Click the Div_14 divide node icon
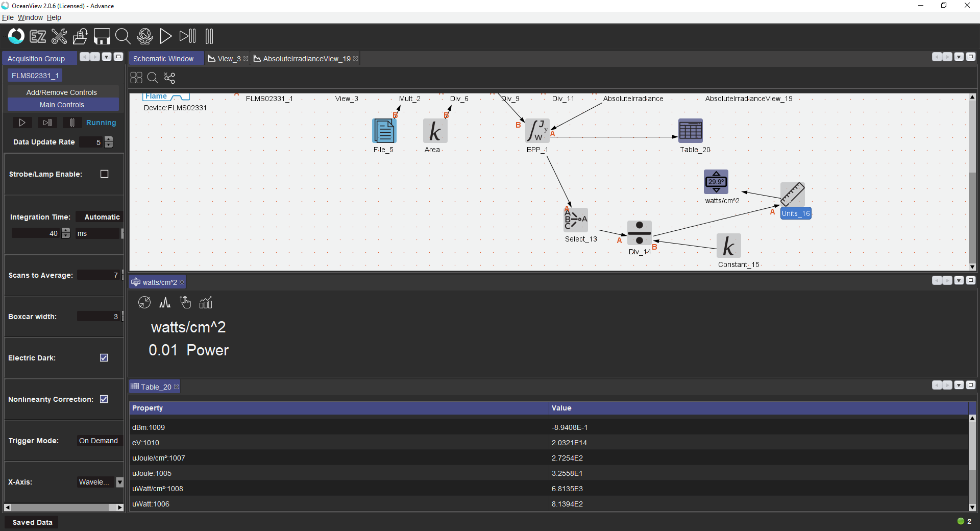 point(639,233)
